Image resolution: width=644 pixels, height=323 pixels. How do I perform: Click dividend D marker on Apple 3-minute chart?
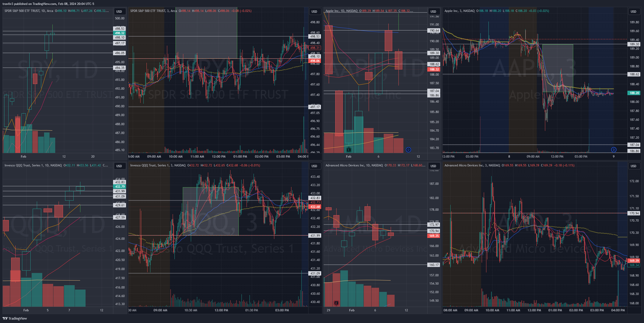pos(613,150)
